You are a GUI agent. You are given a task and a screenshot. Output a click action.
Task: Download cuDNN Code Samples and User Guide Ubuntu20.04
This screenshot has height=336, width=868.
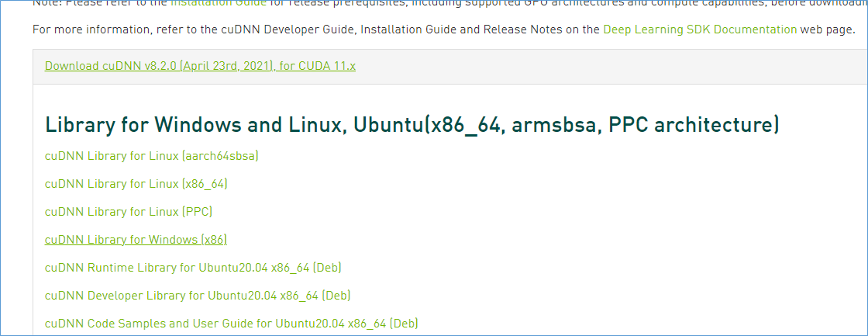point(232,324)
